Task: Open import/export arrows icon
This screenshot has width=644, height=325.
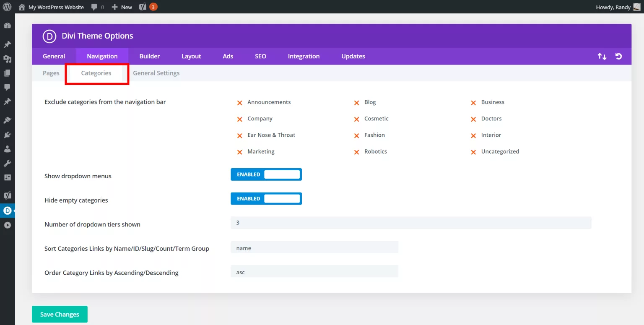Action: 602,56
